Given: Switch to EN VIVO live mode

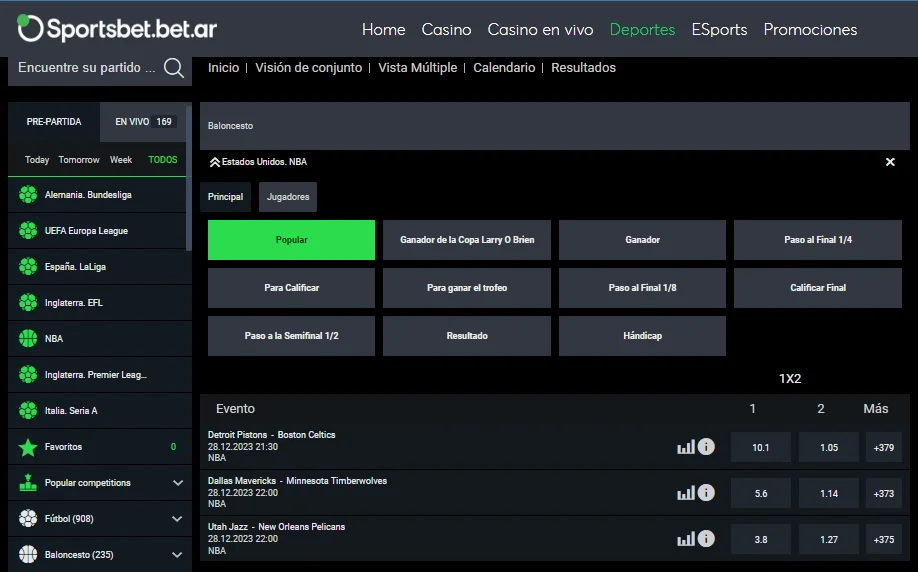Looking at the screenshot, I should (143, 122).
